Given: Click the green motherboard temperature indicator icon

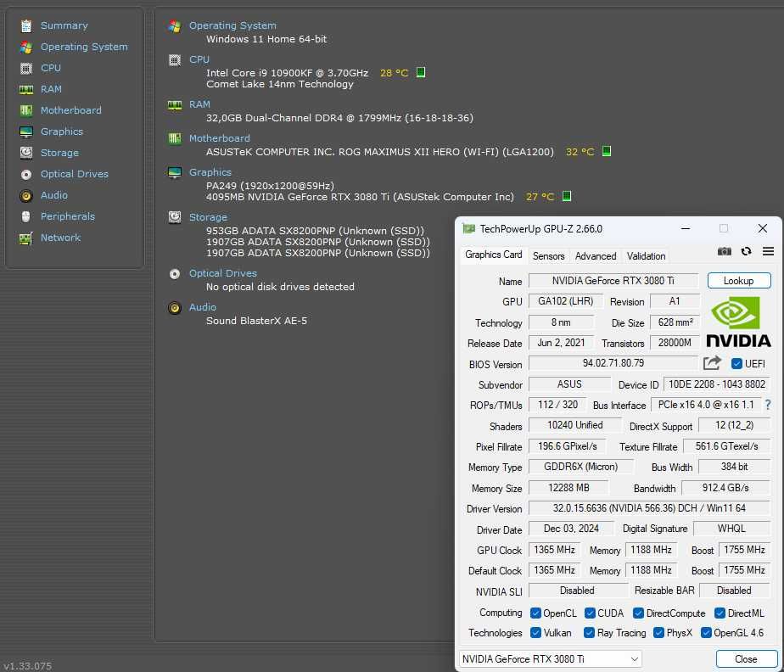Looking at the screenshot, I should tap(607, 151).
